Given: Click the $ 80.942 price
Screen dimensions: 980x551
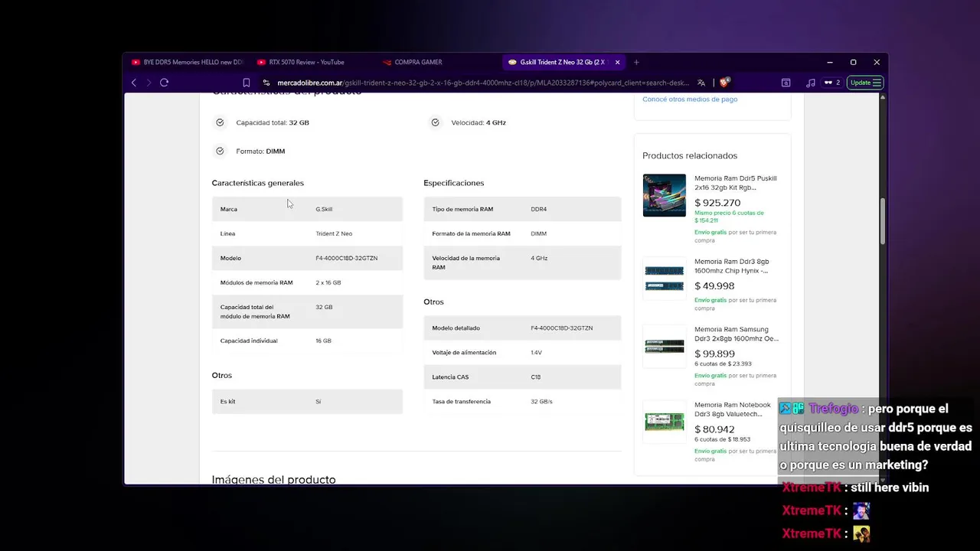Looking at the screenshot, I should (x=714, y=429).
